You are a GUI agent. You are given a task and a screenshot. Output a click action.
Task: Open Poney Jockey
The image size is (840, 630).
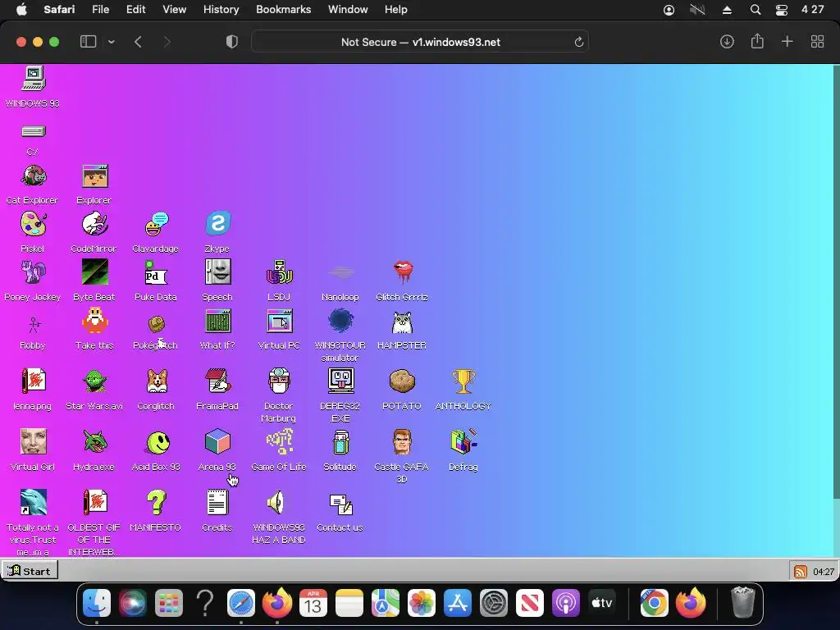pyautogui.click(x=33, y=272)
